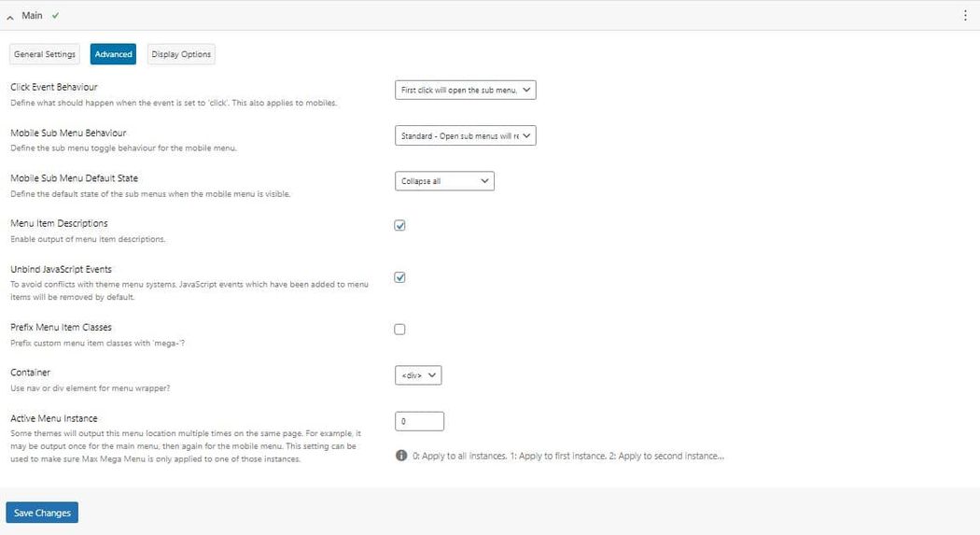Click the Save Changes button
980x535 pixels.
pos(42,513)
